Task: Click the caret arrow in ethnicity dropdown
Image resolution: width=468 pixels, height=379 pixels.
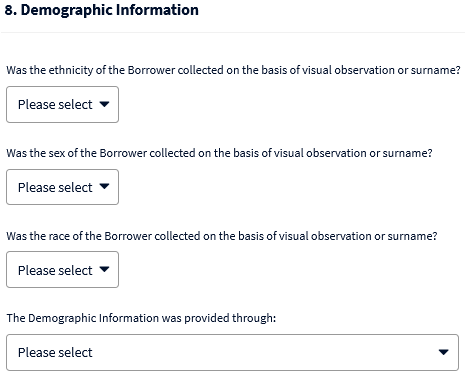Action: coord(104,104)
